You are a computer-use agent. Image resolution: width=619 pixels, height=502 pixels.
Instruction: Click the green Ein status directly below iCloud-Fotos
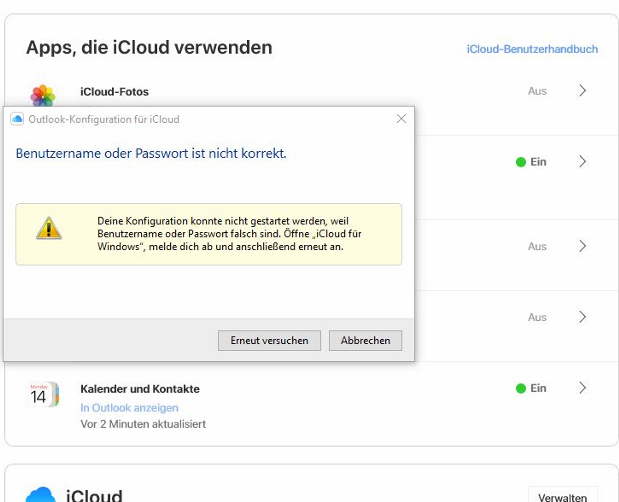pyautogui.click(x=531, y=162)
